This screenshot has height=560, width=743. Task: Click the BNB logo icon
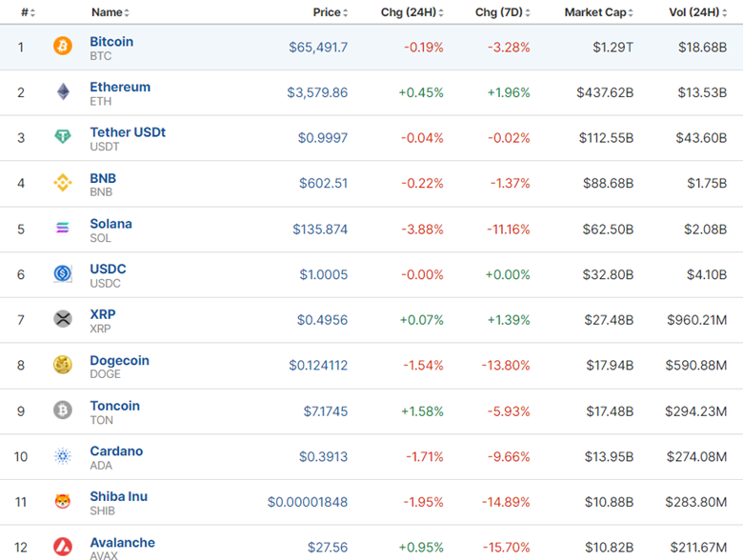pyautogui.click(x=63, y=183)
